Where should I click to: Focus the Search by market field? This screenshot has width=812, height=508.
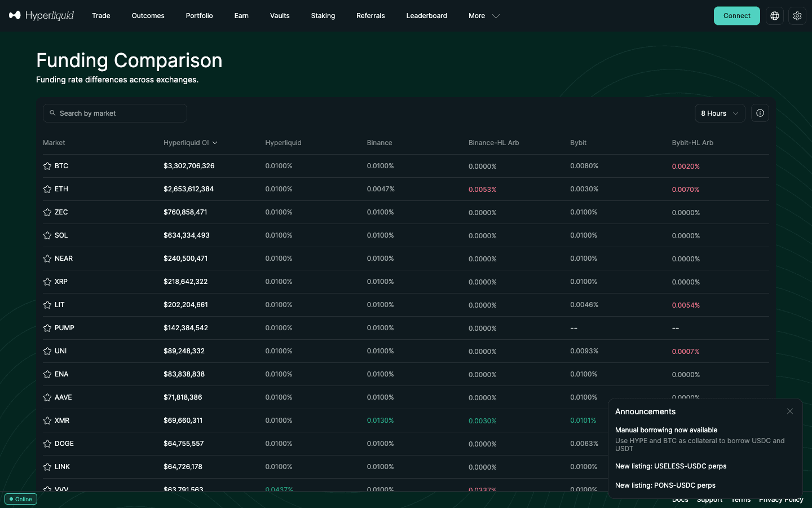pyautogui.click(x=115, y=113)
